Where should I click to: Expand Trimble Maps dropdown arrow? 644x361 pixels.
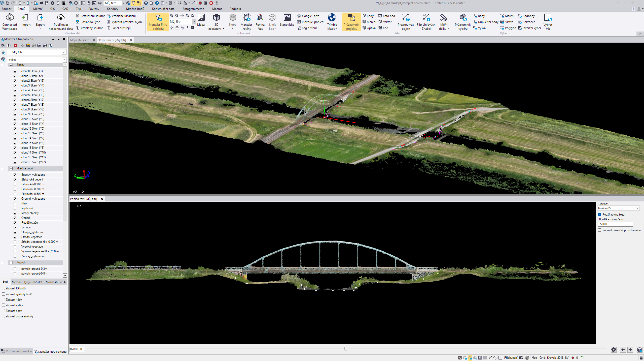[337, 29]
